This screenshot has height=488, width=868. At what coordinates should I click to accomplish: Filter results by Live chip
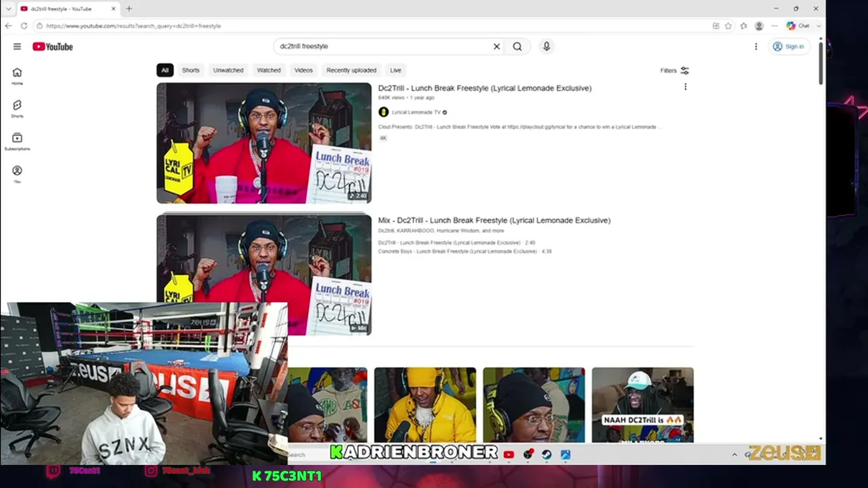(395, 70)
